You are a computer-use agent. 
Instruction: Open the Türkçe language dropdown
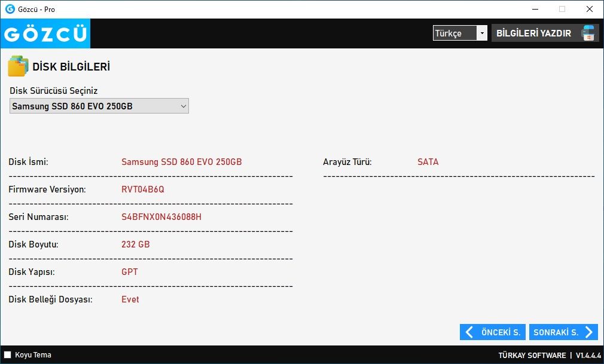pyautogui.click(x=460, y=33)
